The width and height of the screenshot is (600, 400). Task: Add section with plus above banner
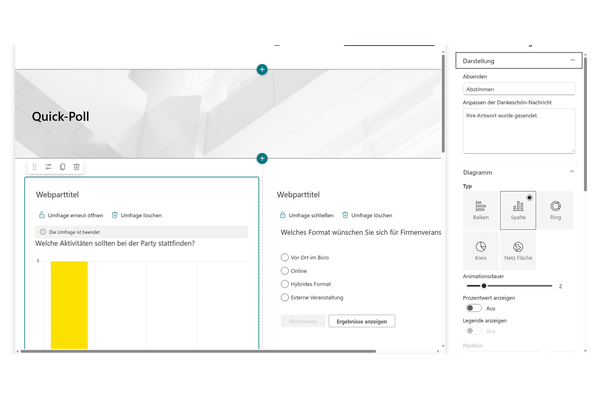pos(262,70)
